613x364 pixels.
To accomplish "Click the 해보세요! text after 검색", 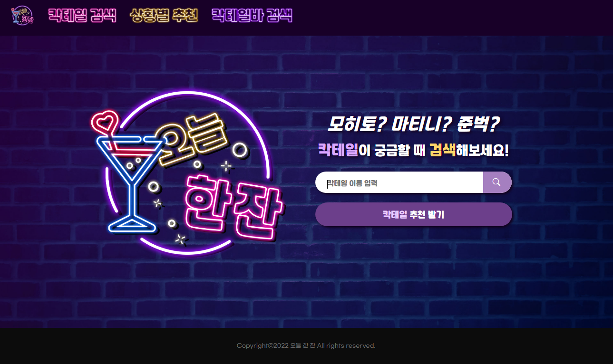I will click(483, 150).
